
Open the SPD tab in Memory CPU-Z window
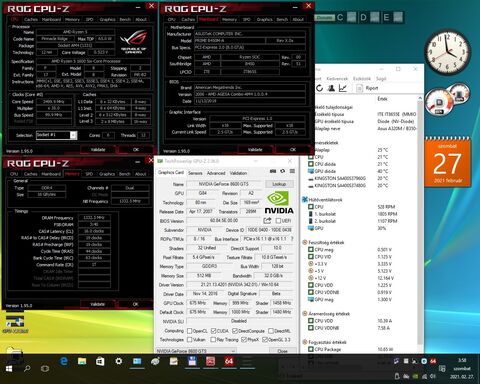89,174
